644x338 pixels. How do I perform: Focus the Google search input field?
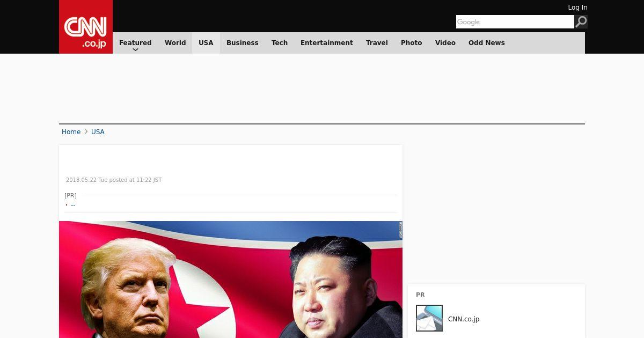pyautogui.click(x=515, y=21)
